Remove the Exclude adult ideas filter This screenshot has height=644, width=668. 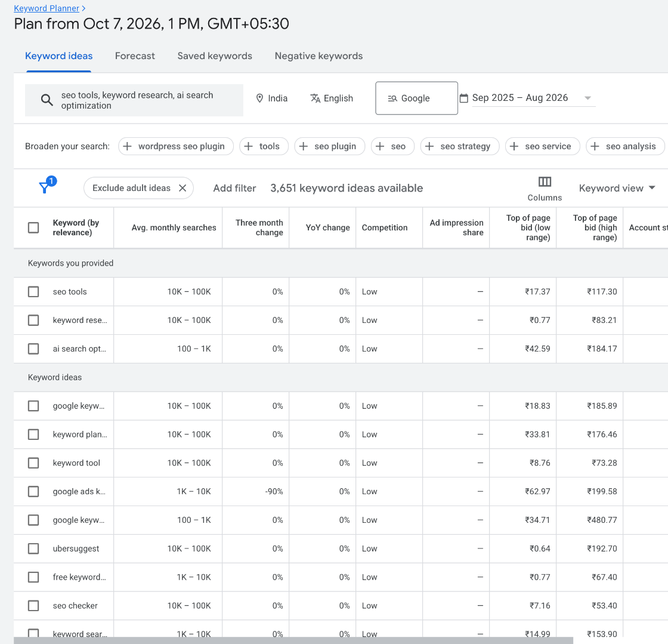pos(183,188)
